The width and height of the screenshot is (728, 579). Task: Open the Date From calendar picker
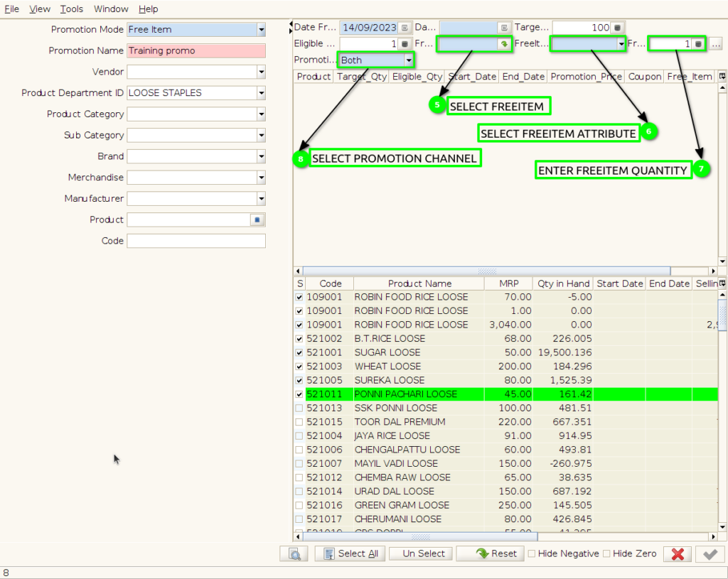click(x=405, y=28)
